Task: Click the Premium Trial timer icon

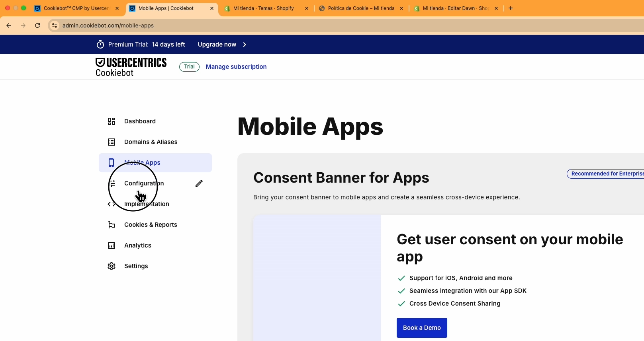Action: pos(100,45)
